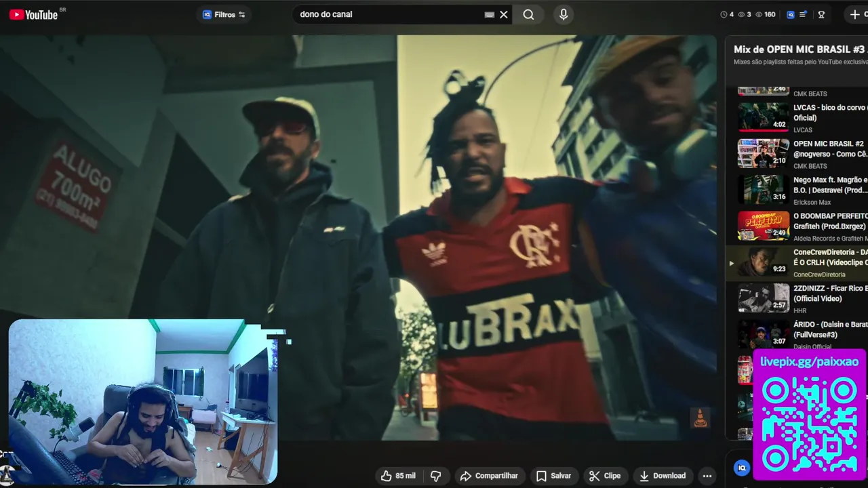Screen dimensions: 868x488
Task: Open the Filtros filter options
Action: pos(224,14)
